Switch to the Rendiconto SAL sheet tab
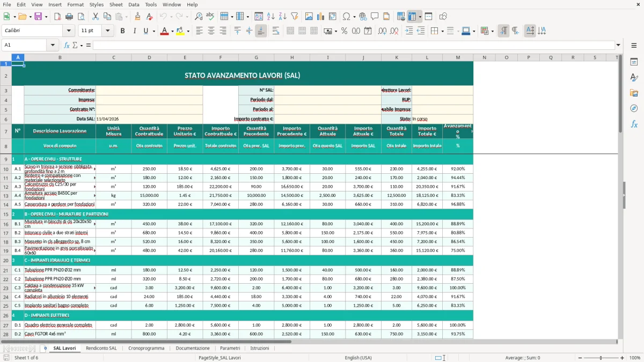644x362 pixels. (x=101, y=348)
